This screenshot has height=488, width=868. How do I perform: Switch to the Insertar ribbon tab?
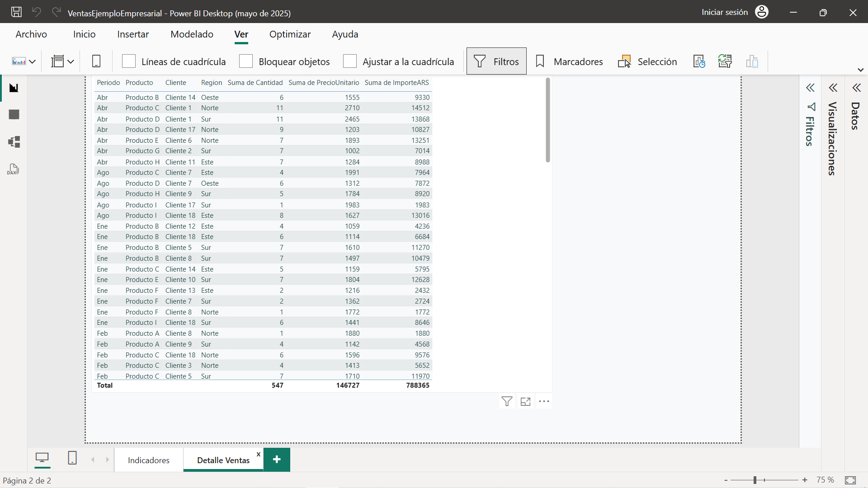tap(133, 34)
